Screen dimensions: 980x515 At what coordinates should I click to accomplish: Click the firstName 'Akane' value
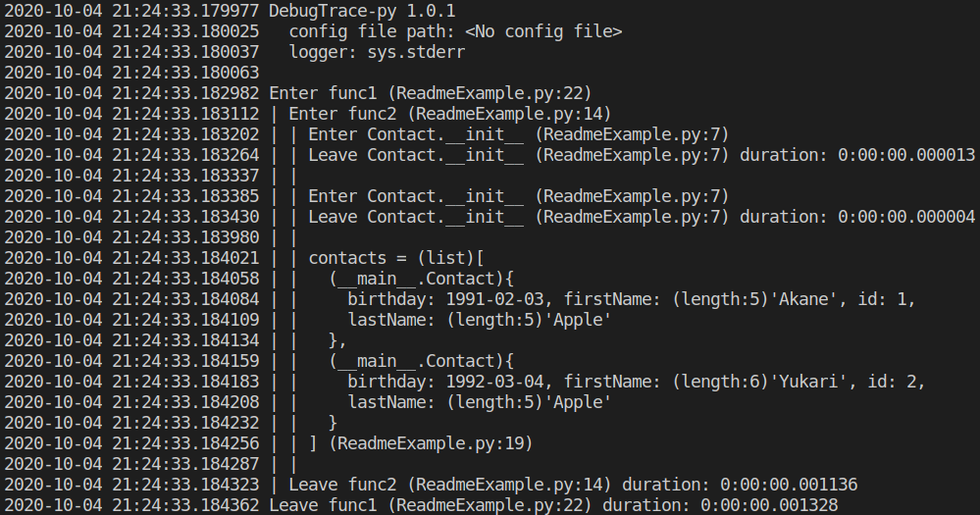point(803,300)
